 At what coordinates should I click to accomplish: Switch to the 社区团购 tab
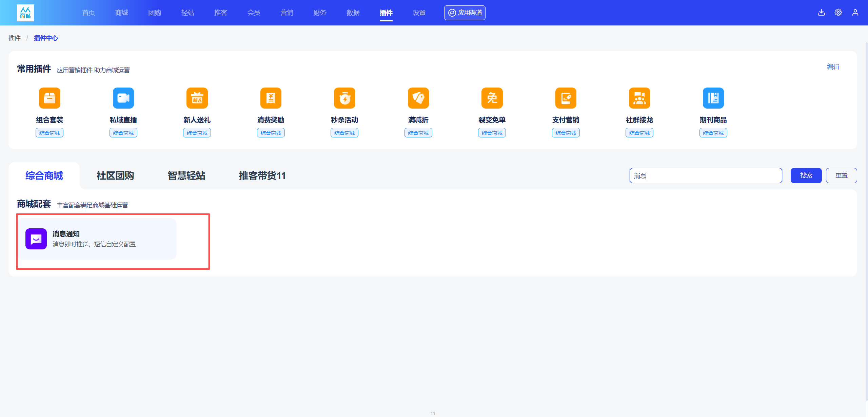pos(115,176)
